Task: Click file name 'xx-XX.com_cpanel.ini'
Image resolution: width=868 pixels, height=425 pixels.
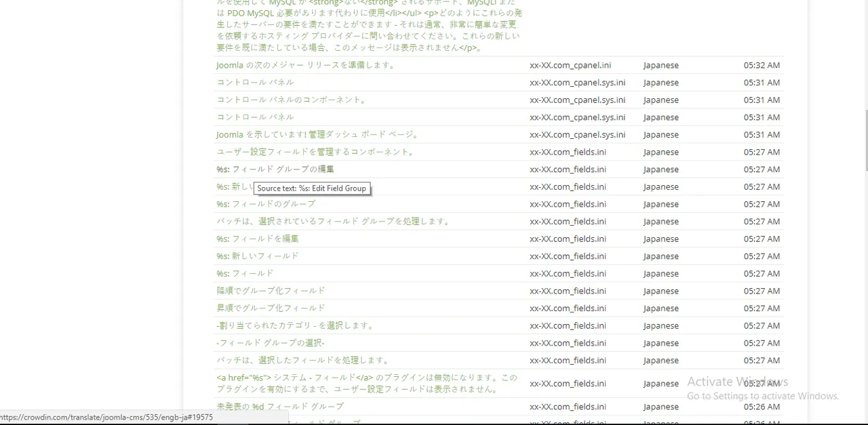Action: pyautogui.click(x=570, y=65)
